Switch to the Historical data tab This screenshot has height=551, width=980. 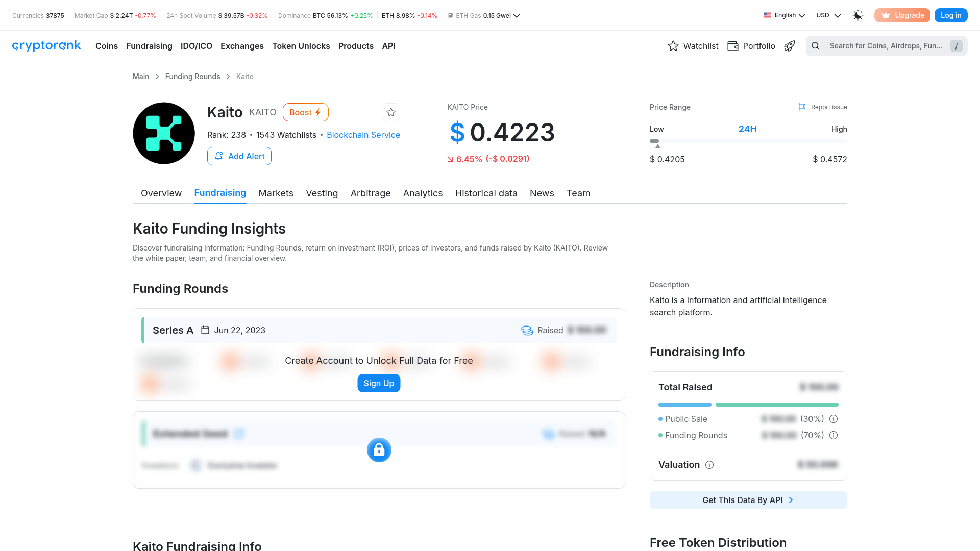point(486,193)
